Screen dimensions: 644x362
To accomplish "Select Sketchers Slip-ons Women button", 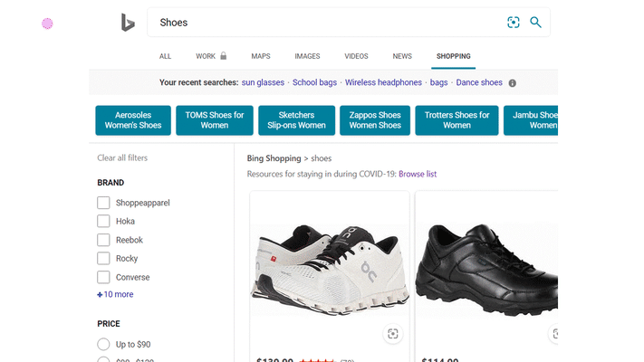I will [x=296, y=120].
